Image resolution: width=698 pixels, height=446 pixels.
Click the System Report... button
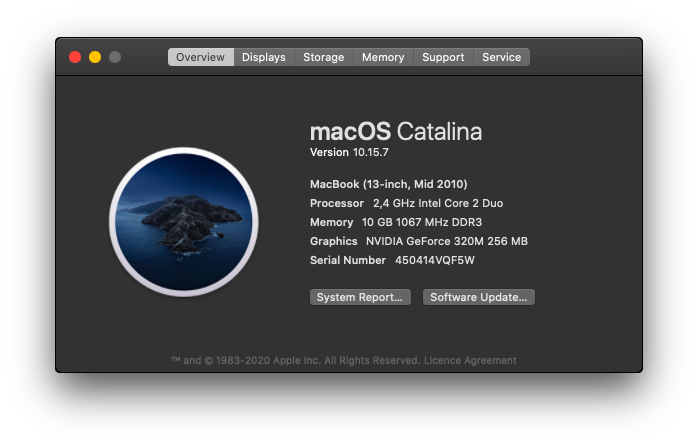click(x=360, y=297)
